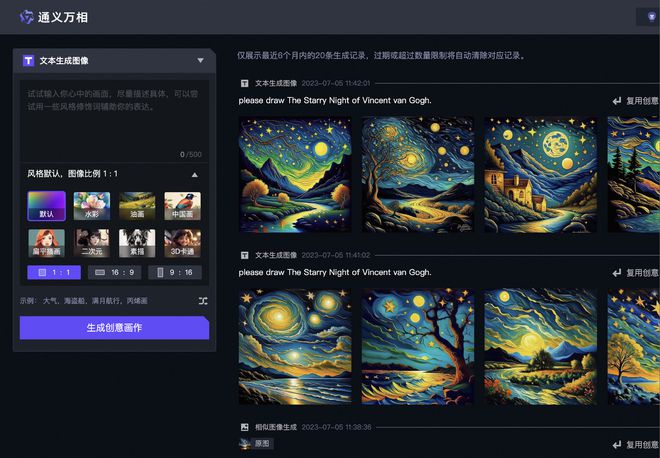Click the notice about 最近6个月内的20条生成记录
The width and height of the screenshot is (660, 458).
[x=382, y=55]
